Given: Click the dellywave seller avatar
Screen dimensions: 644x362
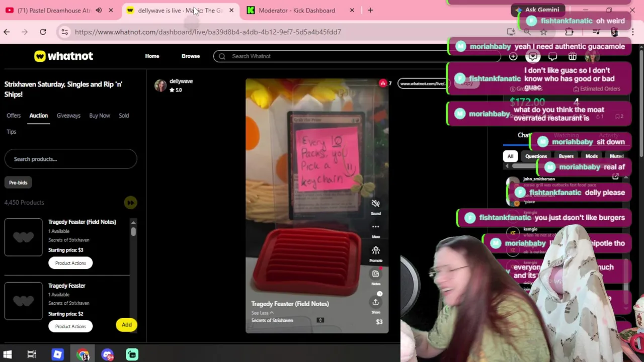Looking at the screenshot, I should [x=160, y=85].
